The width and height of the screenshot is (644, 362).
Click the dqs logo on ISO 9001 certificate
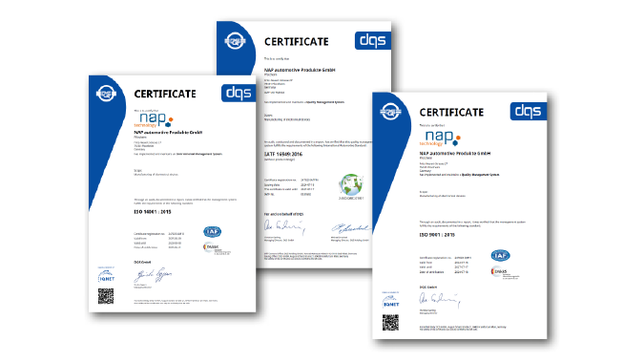[529, 111]
